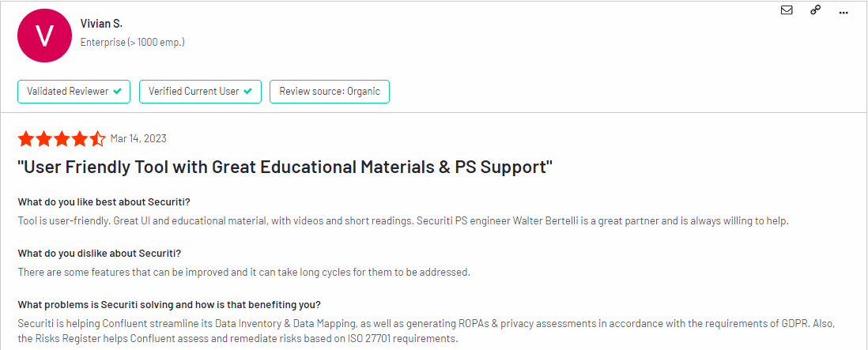The height and width of the screenshot is (350, 868).
Task: Click the second rating star
Action: click(43, 139)
